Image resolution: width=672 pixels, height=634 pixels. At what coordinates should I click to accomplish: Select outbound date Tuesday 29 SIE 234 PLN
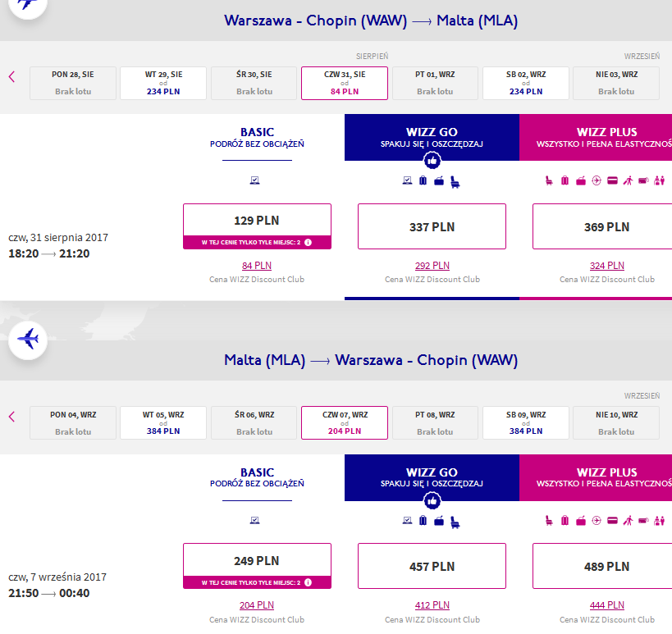(163, 83)
